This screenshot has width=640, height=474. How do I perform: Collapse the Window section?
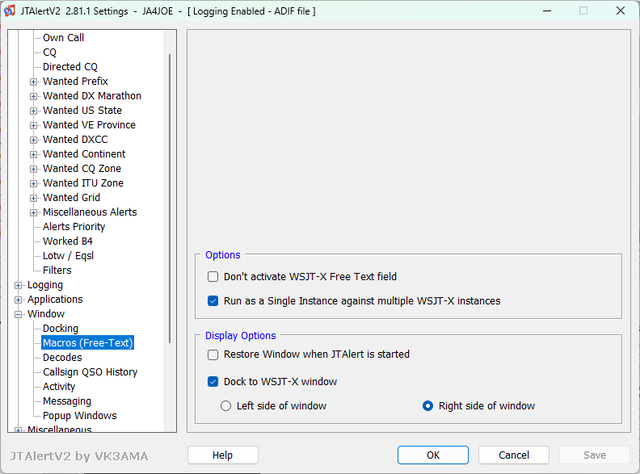[x=18, y=314]
